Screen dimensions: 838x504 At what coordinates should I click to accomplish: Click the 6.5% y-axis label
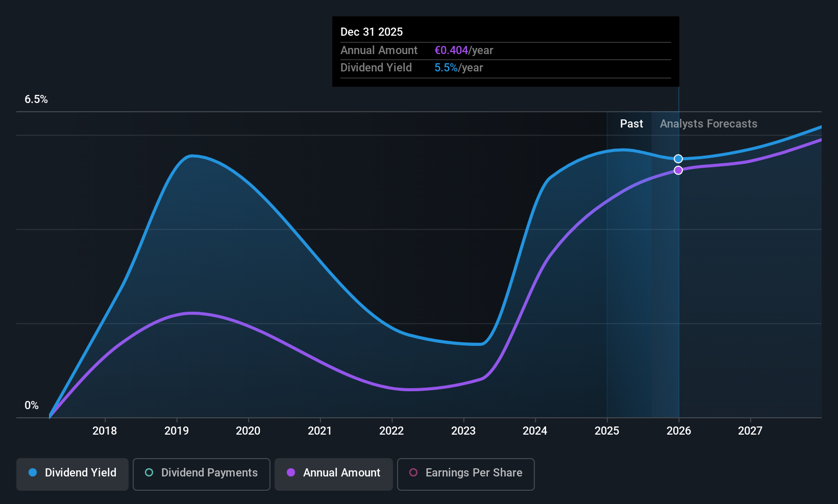click(x=36, y=99)
